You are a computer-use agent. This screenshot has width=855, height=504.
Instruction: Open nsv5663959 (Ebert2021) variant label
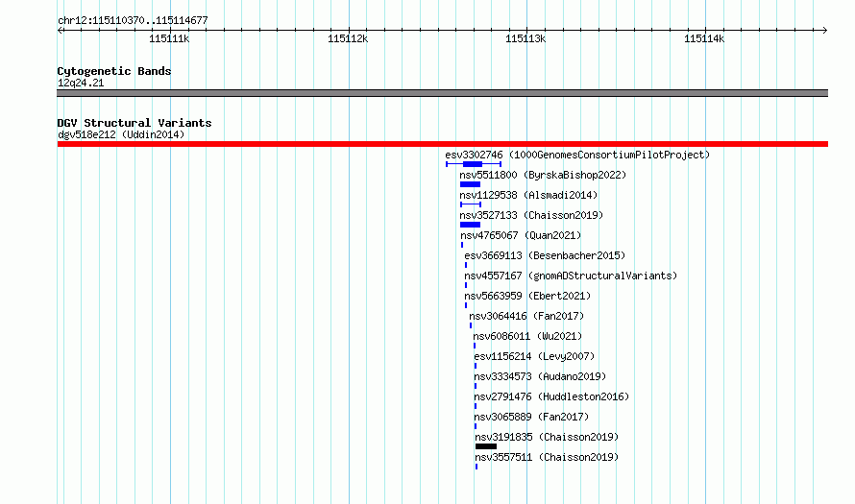click(x=527, y=296)
